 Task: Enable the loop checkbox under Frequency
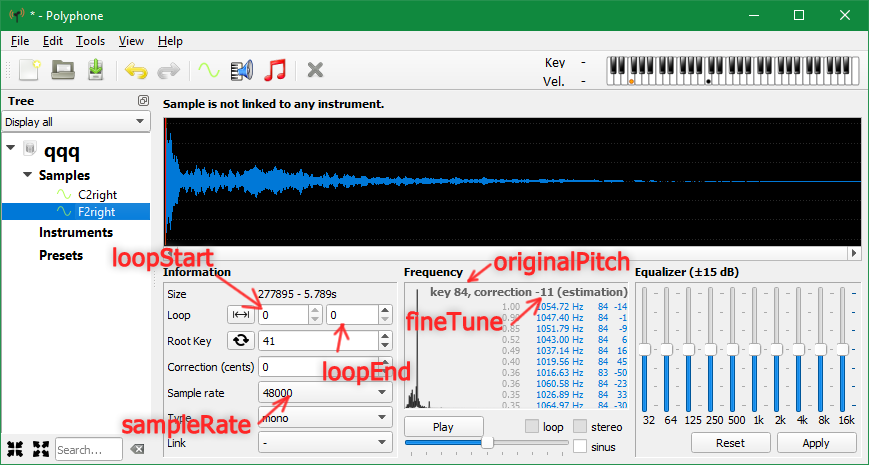pyautogui.click(x=532, y=427)
